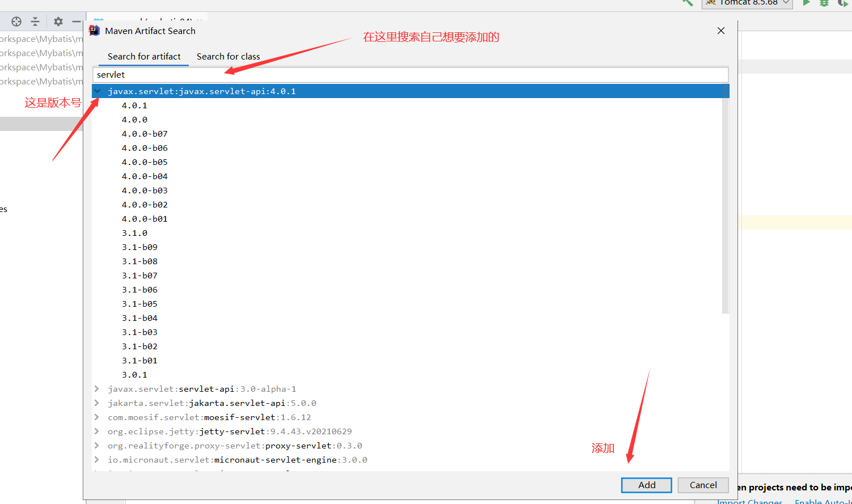Select version 3.1-b04
This screenshot has width=852, height=504.
point(139,318)
